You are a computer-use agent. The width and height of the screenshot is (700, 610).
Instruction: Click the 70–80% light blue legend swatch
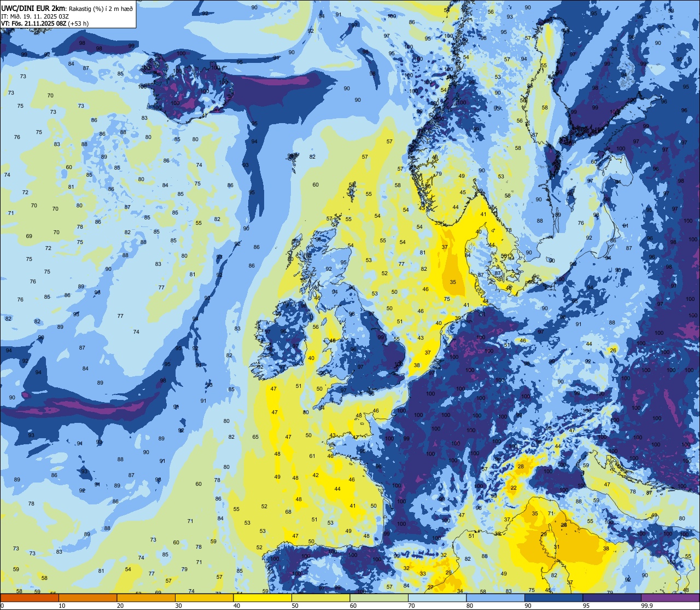pos(437,597)
